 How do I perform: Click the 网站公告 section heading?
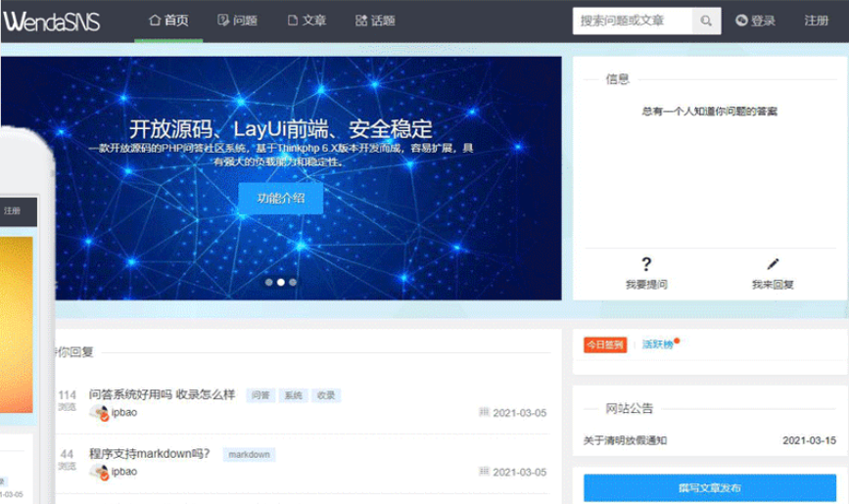click(x=630, y=408)
